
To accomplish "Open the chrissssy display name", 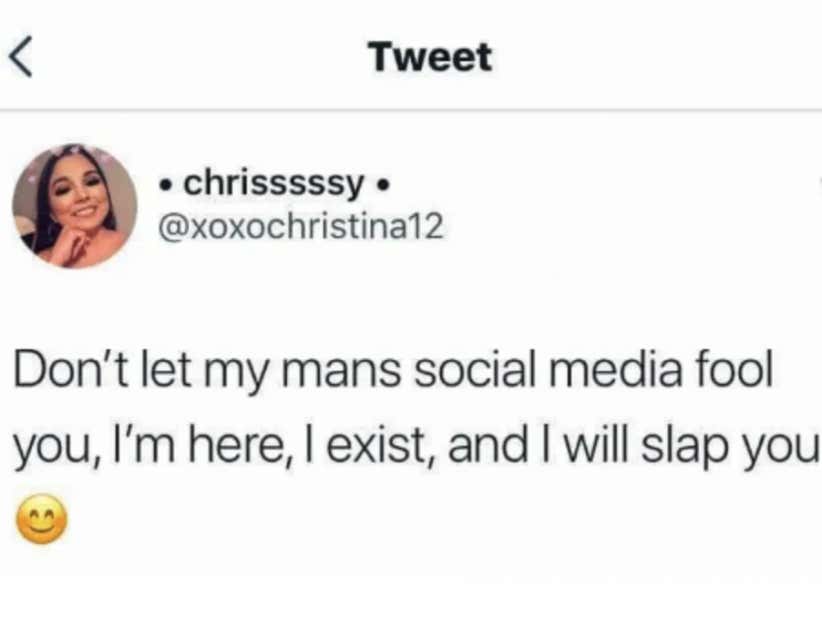I will click(x=273, y=183).
